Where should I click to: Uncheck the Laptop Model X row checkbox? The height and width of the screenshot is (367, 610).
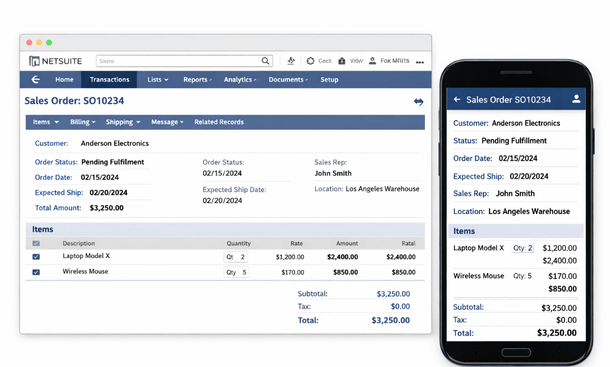tap(36, 256)
